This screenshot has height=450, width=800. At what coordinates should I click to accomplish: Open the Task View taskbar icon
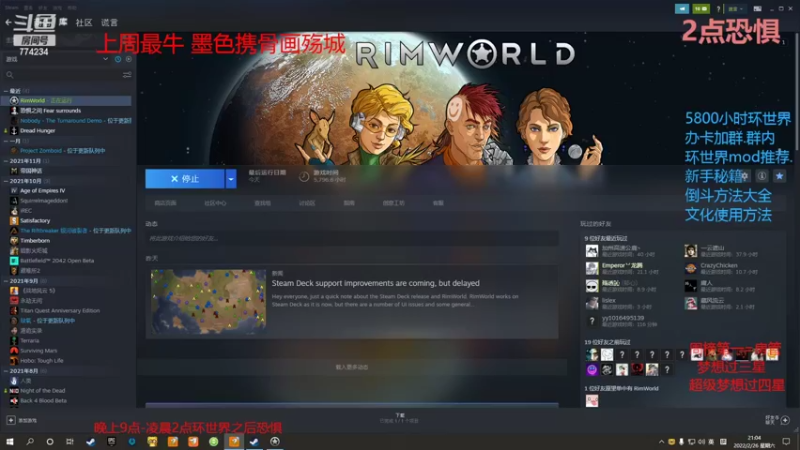coord(70,441)
